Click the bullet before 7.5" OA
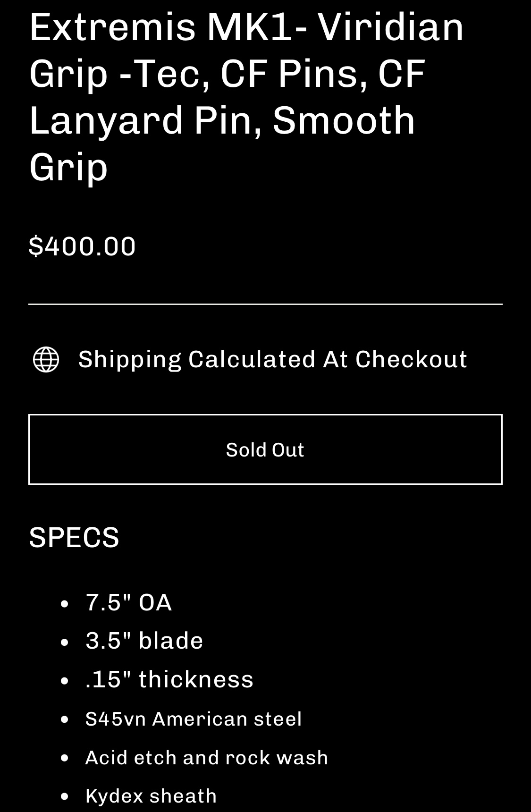The height and width of the screenshot is (812, 531). point(65,603)
